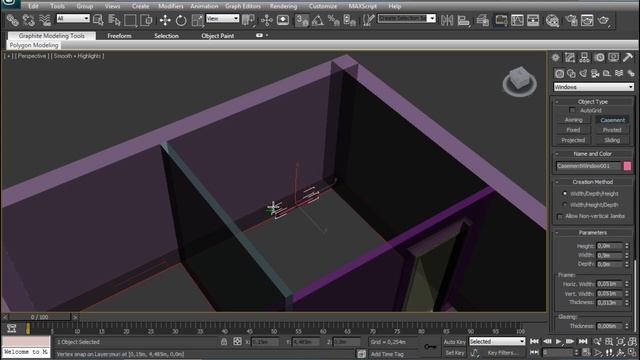Click the Awning window type button
The width and height of the screenshot is (640, 360).
click(x=573, y=120)
